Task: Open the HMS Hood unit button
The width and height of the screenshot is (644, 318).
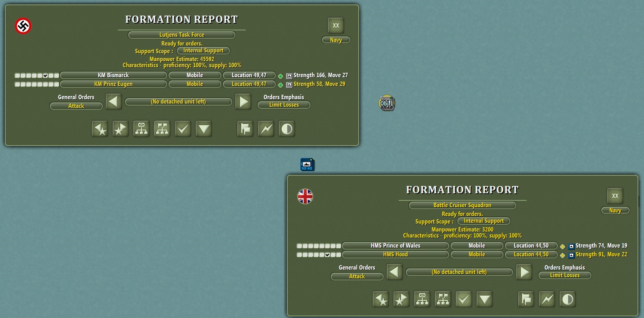Action: click(x=396, y=254)
